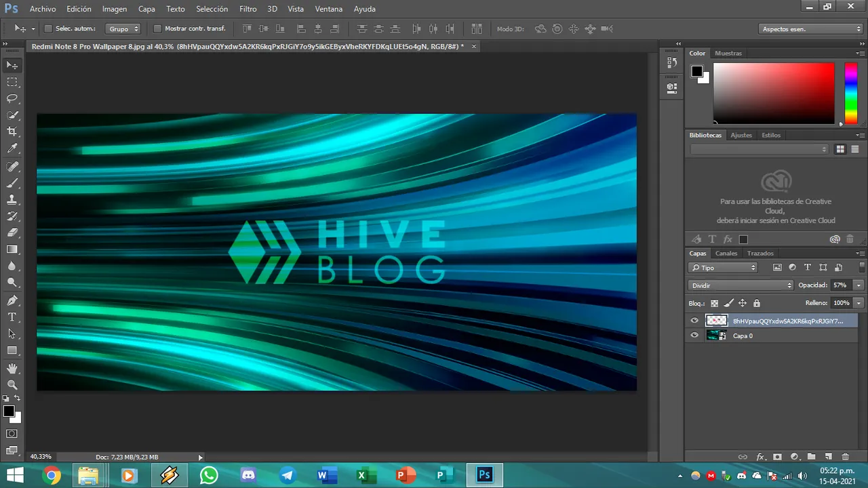Open the Color panel flyout menu
Screen dimensions: 868x488
click(860, 53)
